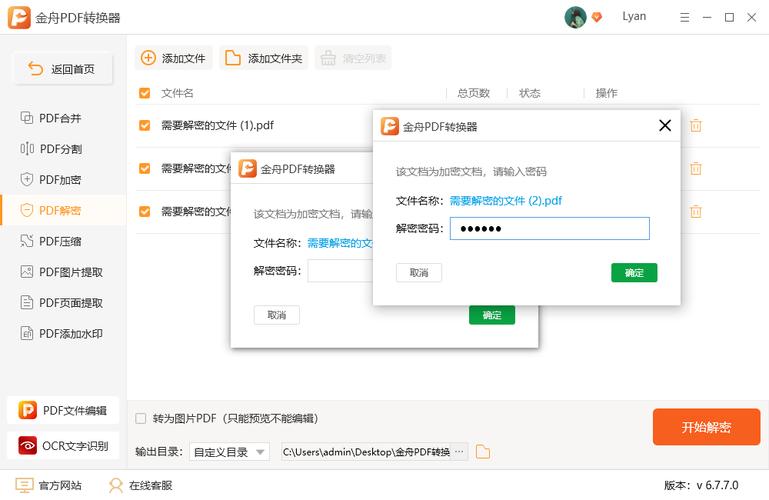Click the 文件名 column header
The image size is (769, 500).
click(178, 93)
